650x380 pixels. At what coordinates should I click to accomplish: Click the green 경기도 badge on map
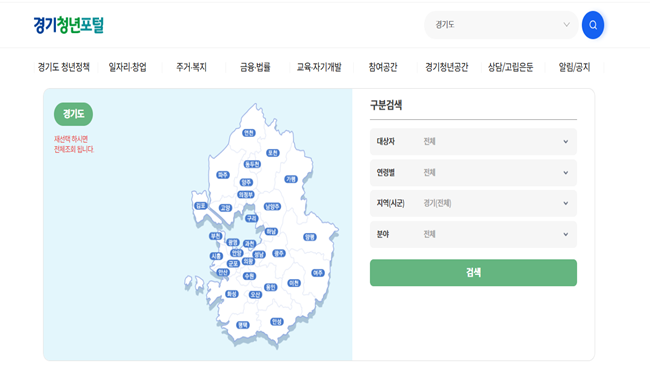tap(73, 114)
